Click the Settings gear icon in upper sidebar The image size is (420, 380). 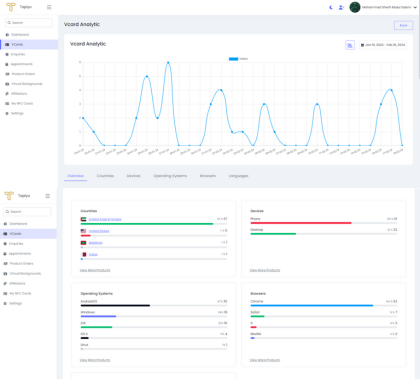point(7,113)
